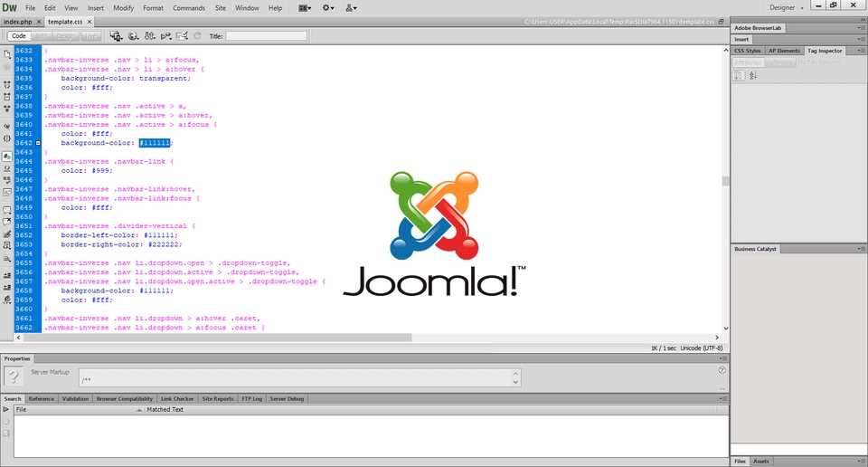Open the Site user dropdown in menu bar

(351, 8)
